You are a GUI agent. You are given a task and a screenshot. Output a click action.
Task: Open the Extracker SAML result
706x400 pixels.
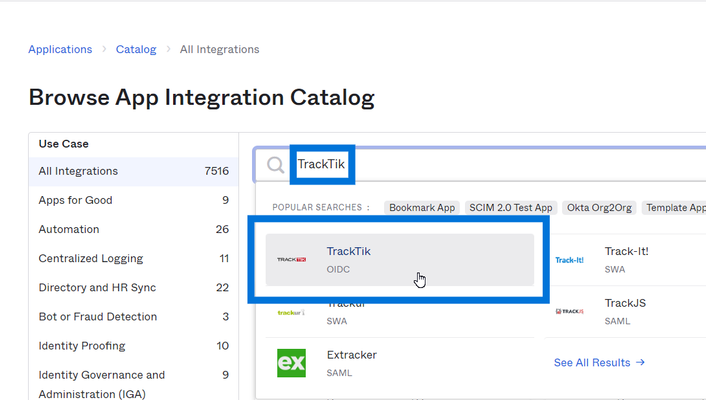coord(399,363)
